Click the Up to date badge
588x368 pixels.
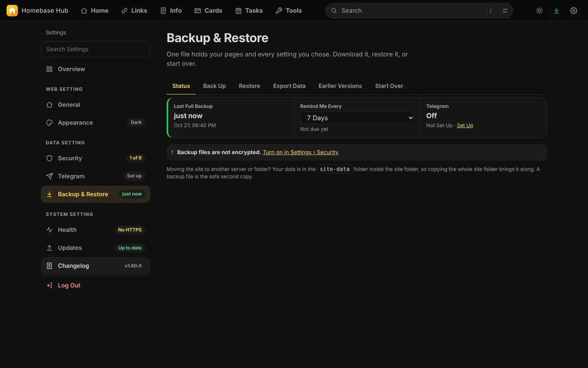[130, 248]
